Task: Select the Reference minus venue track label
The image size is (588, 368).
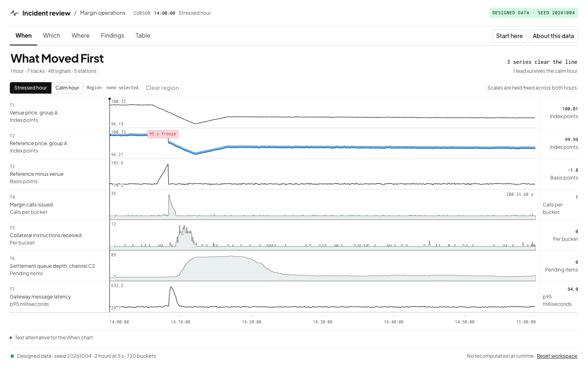Action: click(37, 174)
